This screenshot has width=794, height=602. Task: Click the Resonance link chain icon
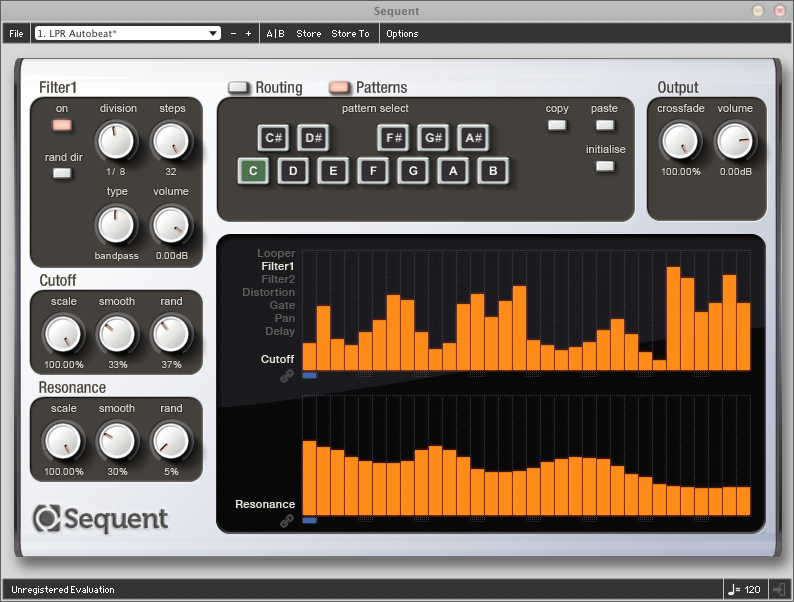(287, 521)
